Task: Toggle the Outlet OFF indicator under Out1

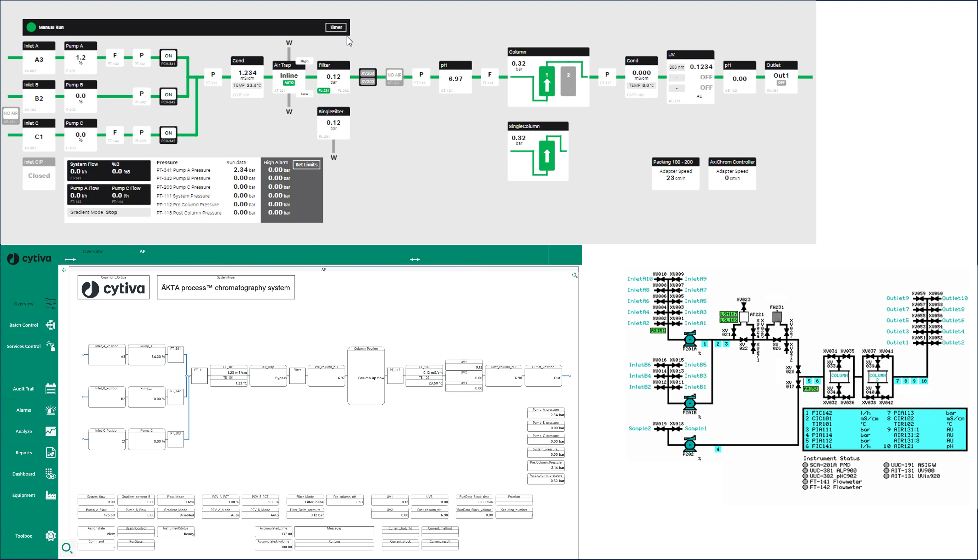Action: [x=781, y=83]
